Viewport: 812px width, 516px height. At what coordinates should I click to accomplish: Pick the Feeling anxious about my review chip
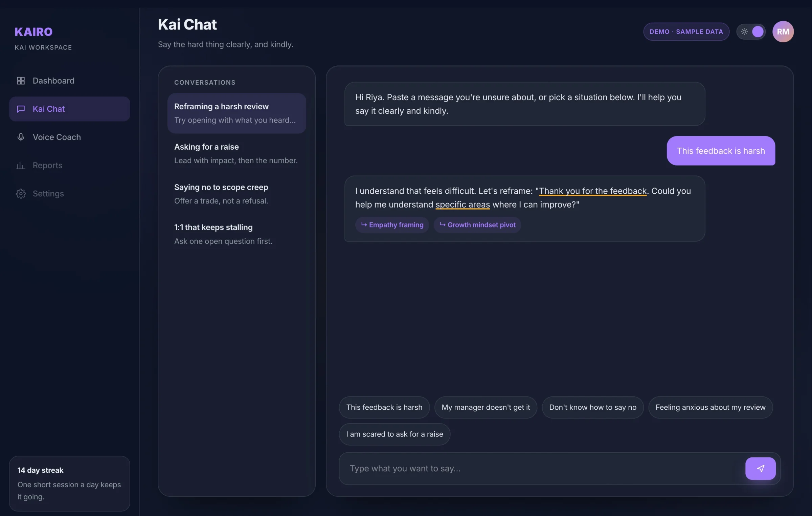[x=710, y=407]
